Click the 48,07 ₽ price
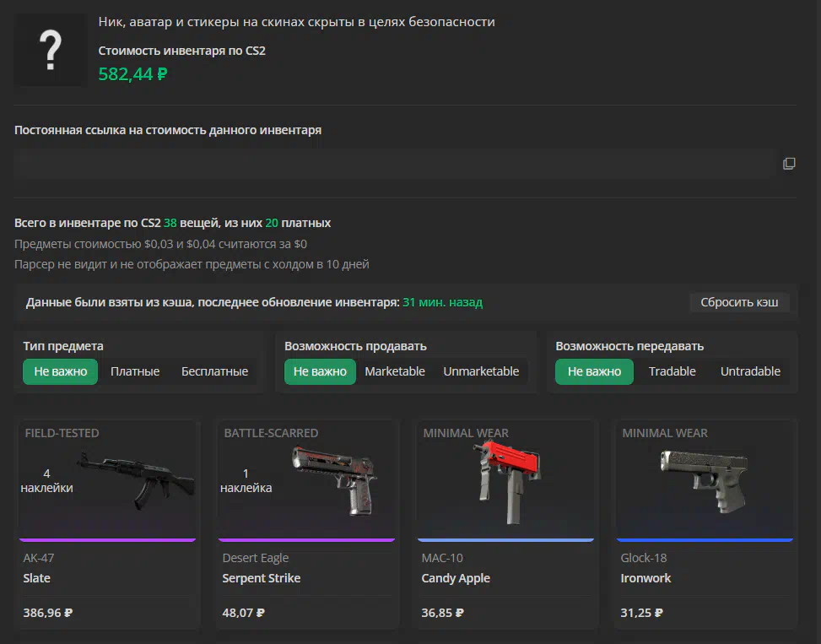The width and height of the screenshot is (821, 644). (244, 613)
